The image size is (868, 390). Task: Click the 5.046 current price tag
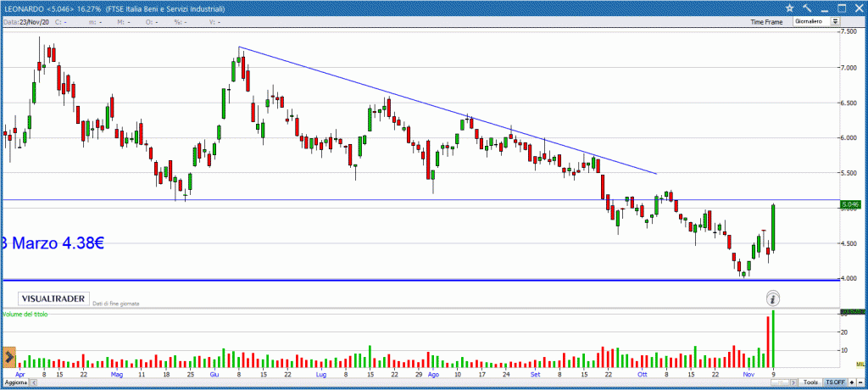coord(849,204)
